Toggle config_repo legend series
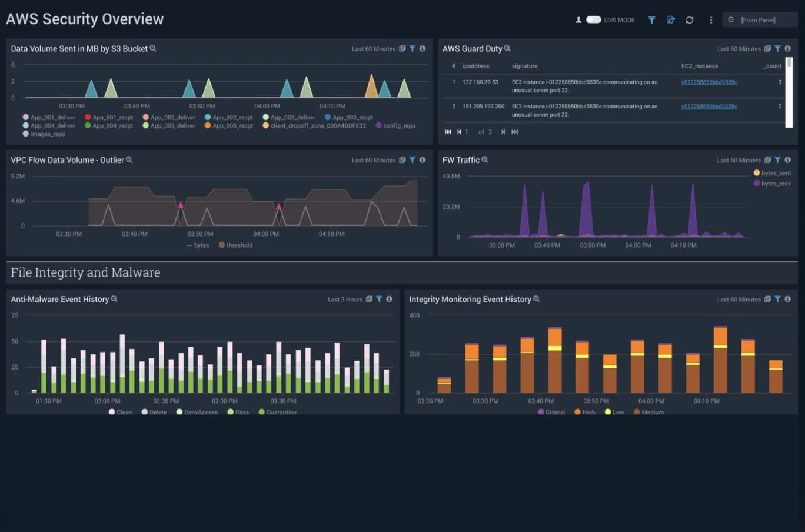 pyautogui.click(x=395, y=126)
